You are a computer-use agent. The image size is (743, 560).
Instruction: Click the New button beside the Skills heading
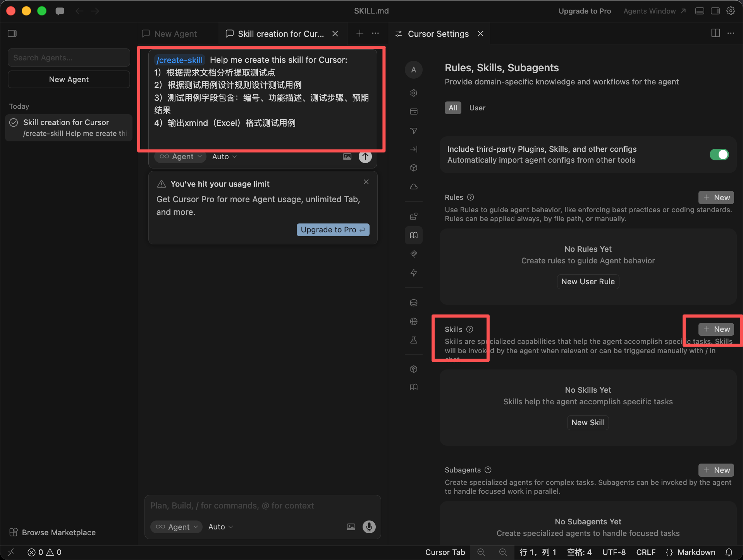[x=716, y=329]
